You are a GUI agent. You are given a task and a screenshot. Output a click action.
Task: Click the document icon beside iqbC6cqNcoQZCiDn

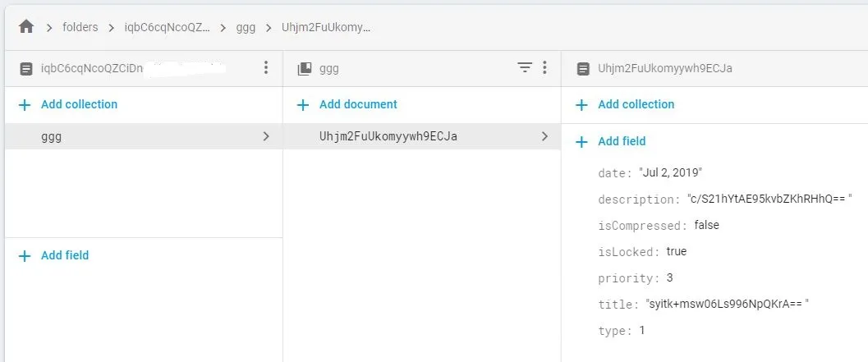(x=25, y=69)
